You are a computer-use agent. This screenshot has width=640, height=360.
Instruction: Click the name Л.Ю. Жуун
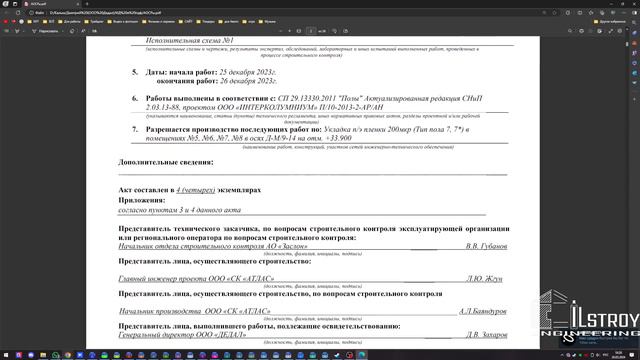(484, 279)
